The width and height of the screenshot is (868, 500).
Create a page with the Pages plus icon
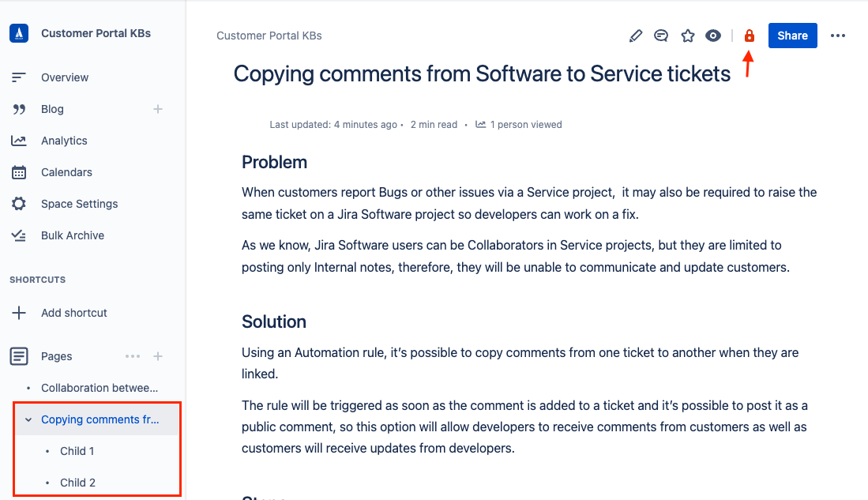click(158, 356)
